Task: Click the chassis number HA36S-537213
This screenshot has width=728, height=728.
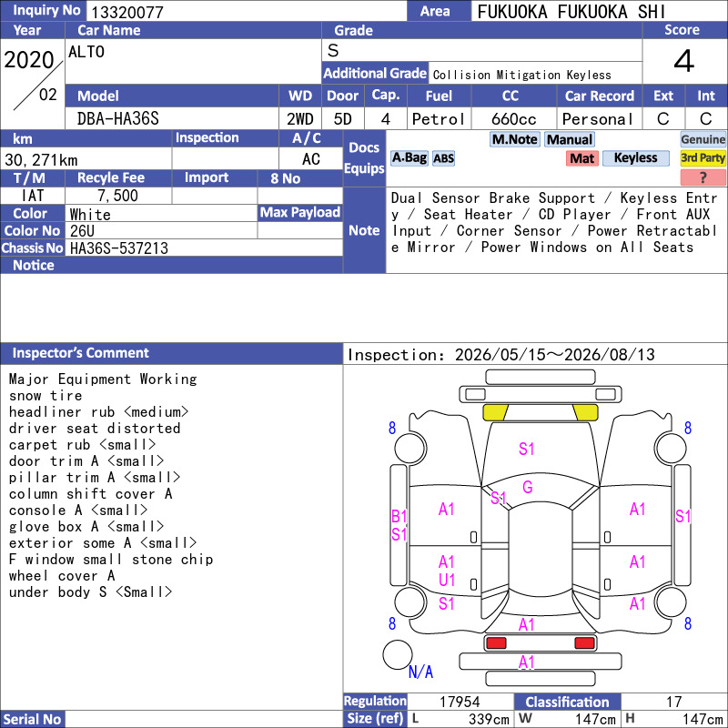Action: 119,248
